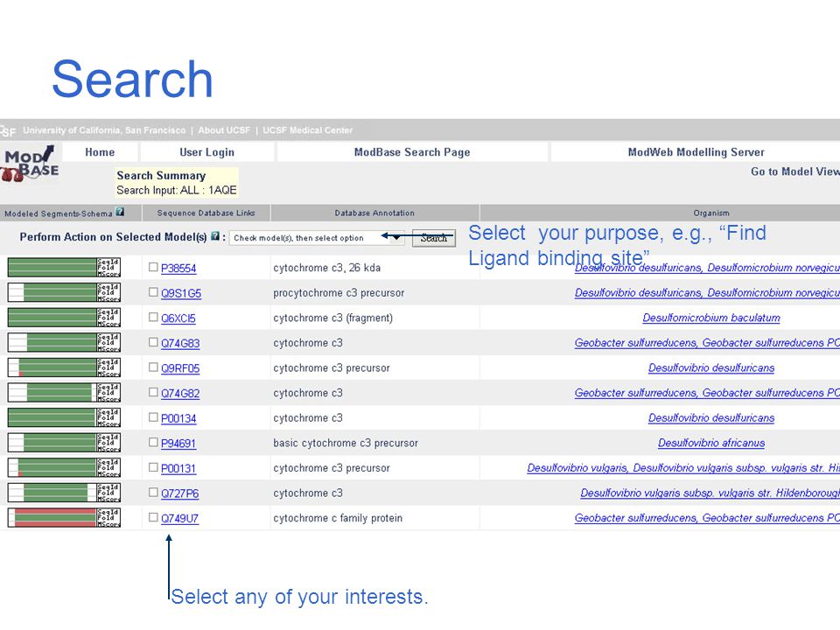Open ModBase Search Page tab
Viewport: 840px width, 630px height.
412,152
